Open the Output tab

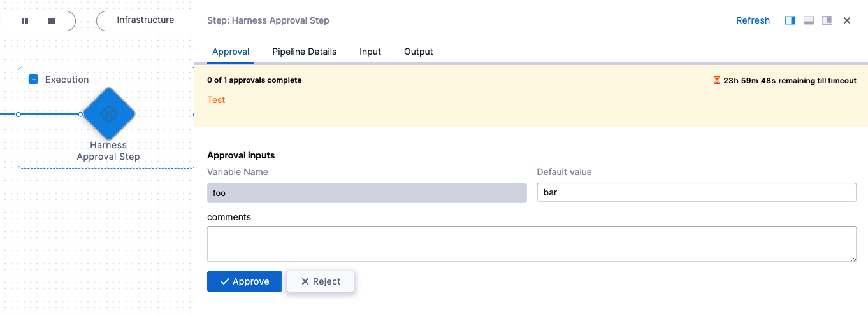pos(418,52)
